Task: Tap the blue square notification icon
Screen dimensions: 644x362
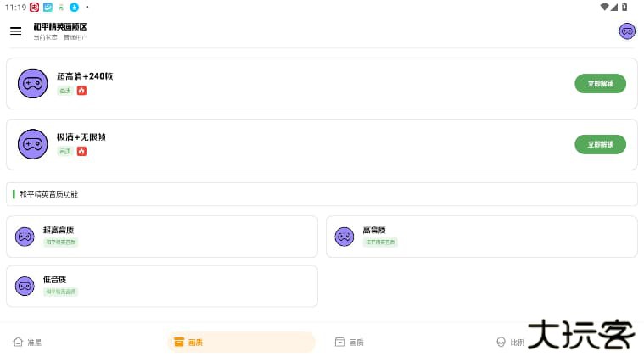Action: pyautogui.click(x=48, y=7)
